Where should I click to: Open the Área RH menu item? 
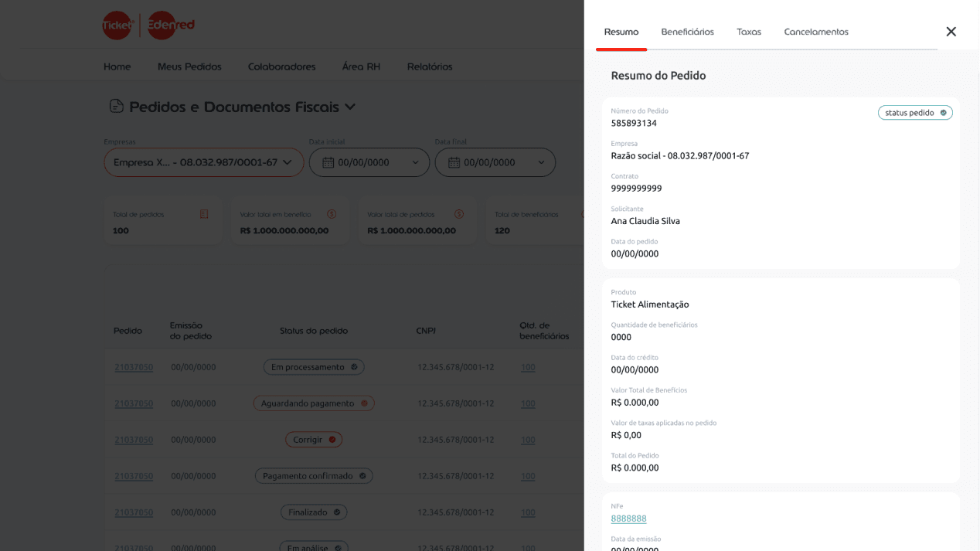click(x=361, y=66)
